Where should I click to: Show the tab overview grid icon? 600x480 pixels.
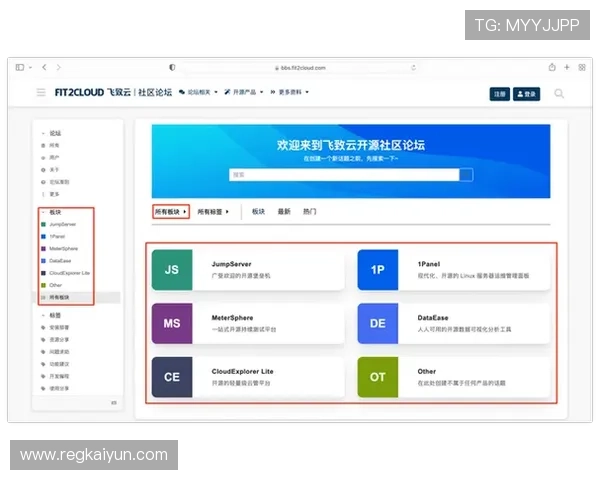coord(582,67)
